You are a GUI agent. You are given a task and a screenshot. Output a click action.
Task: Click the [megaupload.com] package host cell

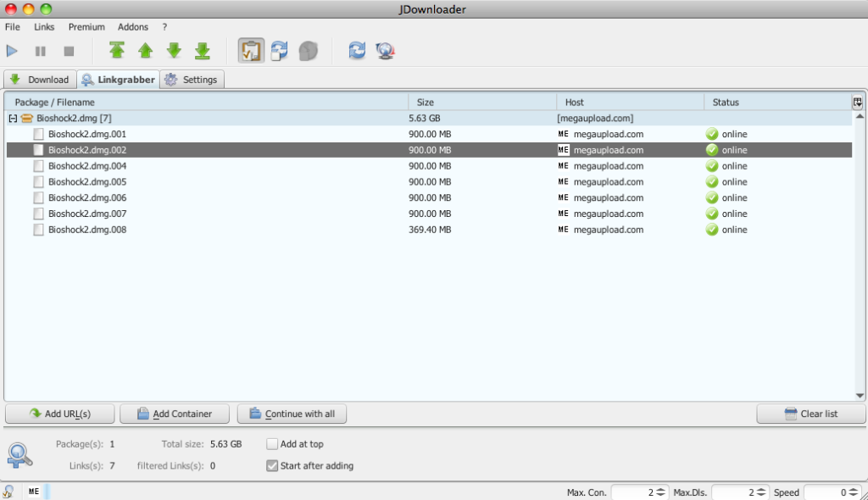click(595, 118)
